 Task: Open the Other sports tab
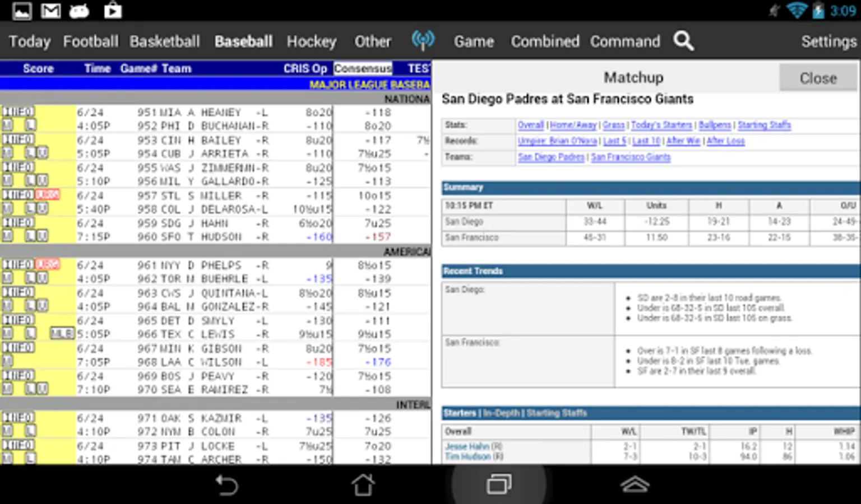(x=373, y=41)
